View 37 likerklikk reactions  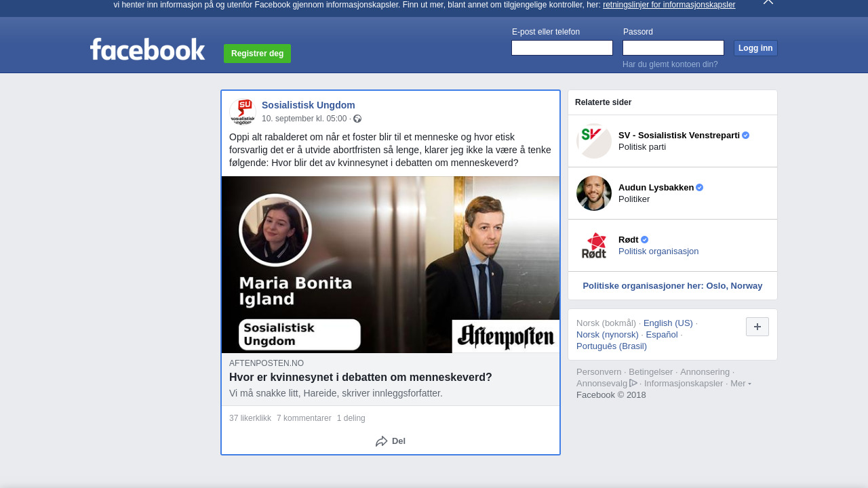tap(250, 418)
